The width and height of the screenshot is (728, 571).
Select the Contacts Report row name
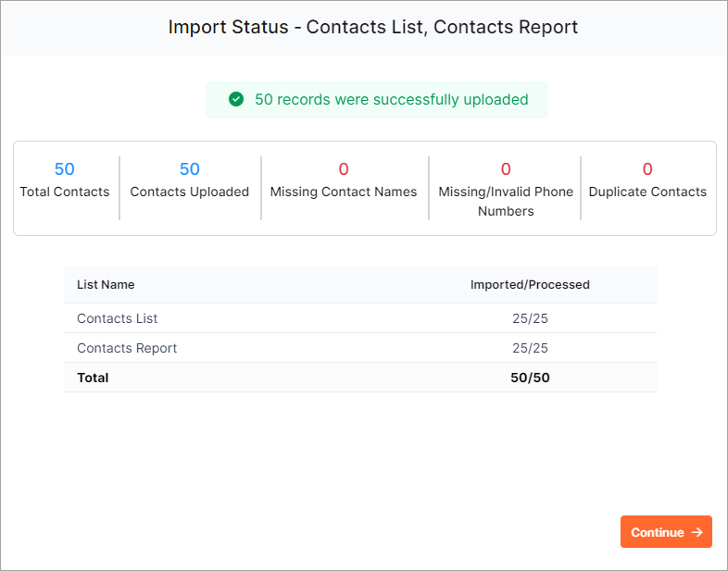127,348
